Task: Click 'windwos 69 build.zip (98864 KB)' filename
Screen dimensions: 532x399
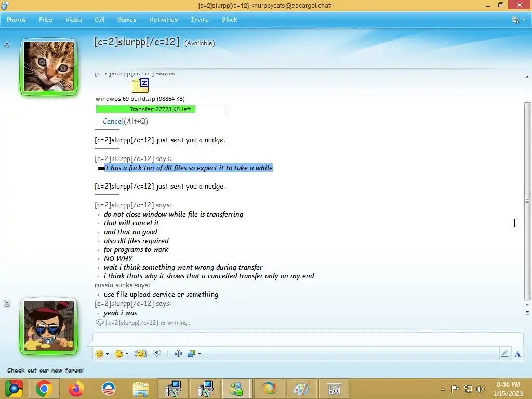Action: pyautogui.click(x=140, y=99)
